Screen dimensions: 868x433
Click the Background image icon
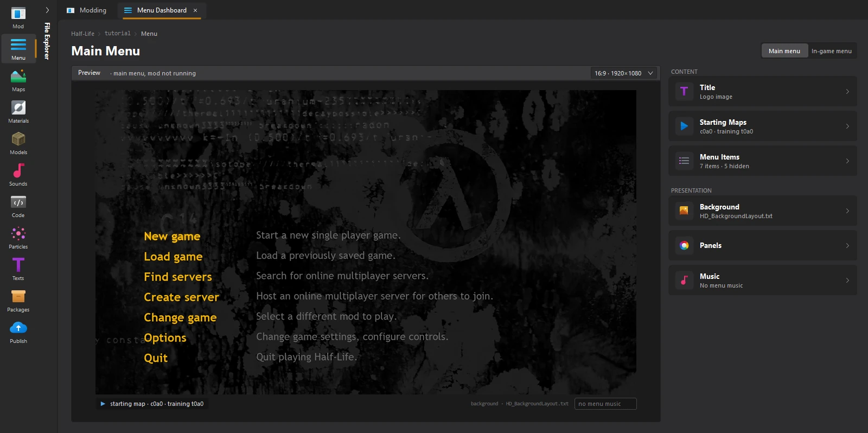coord(684,211)
